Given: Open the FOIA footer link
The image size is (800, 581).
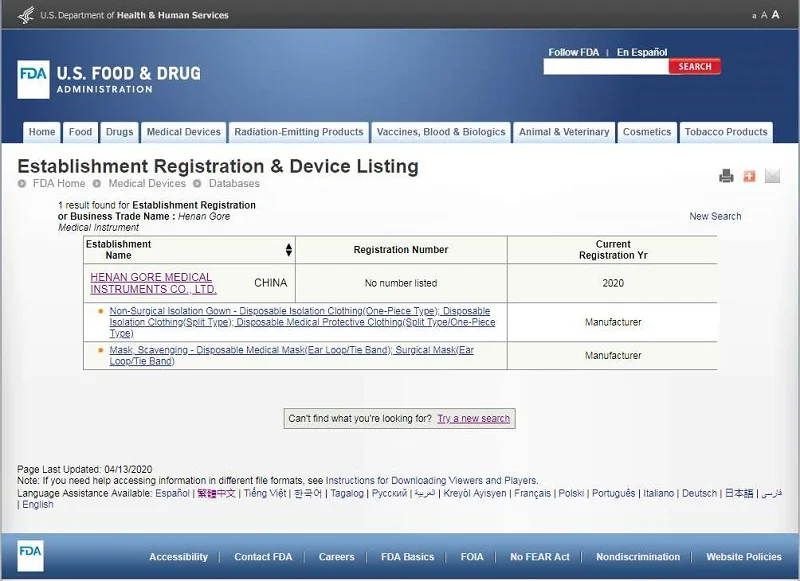Looking at the screenshot, I should coord(472,557).
